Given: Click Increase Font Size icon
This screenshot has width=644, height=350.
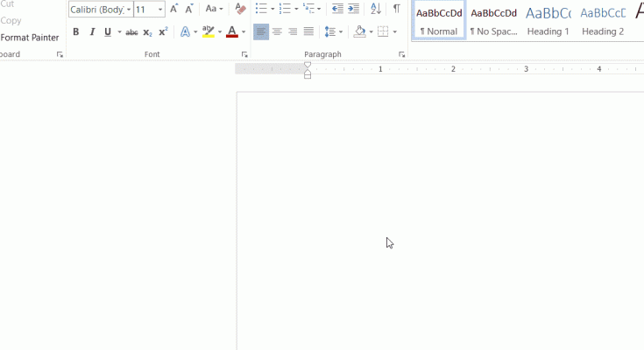Looking at the screenshot, I should click(174, 9).
